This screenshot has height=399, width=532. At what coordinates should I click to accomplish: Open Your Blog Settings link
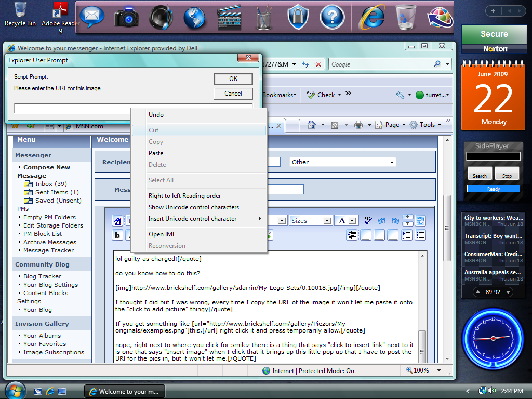50,285
